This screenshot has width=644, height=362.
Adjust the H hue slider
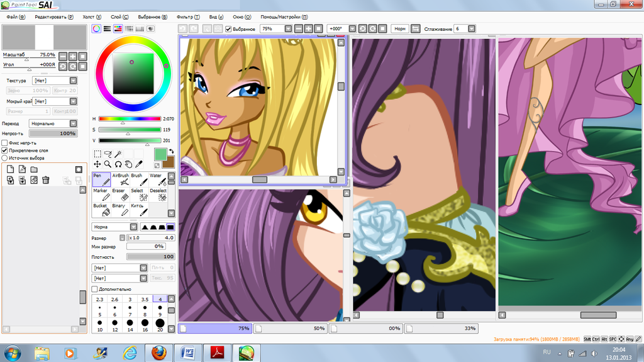130,119
